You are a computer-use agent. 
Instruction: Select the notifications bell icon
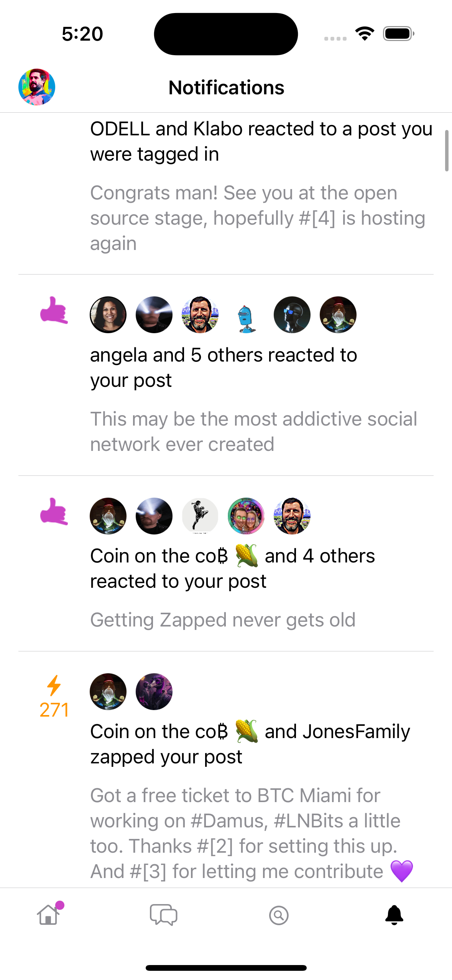394,915
